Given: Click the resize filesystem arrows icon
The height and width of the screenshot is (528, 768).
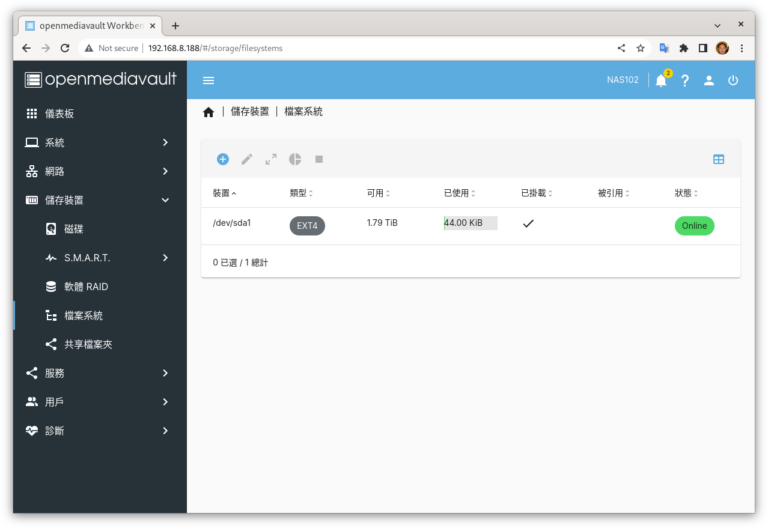Looking at the screenshot, I should (x=271, y=159).
